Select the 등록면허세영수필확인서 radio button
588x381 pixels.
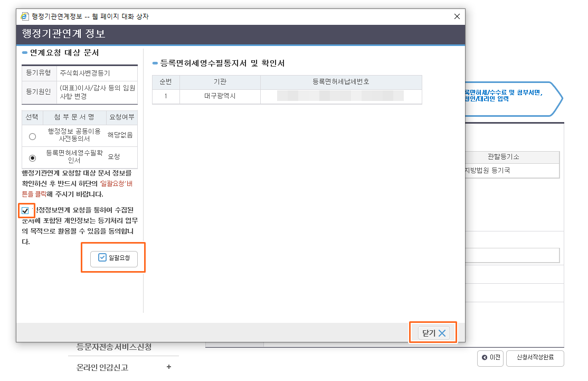click(33, 158)
